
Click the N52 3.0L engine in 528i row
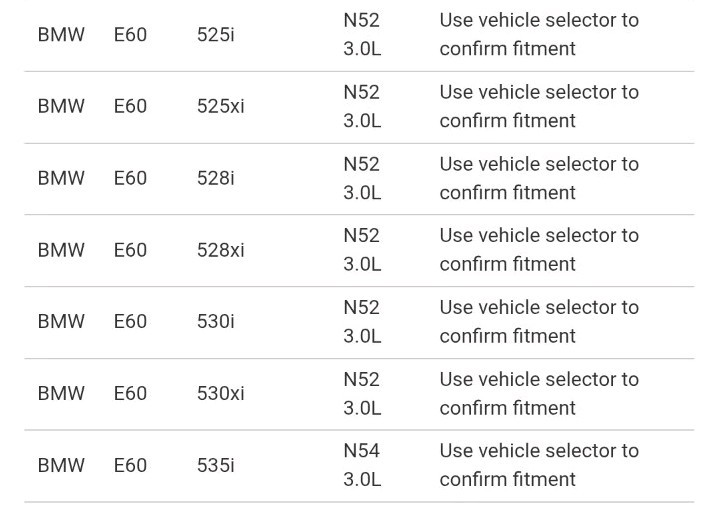click(x=362, y=178)
